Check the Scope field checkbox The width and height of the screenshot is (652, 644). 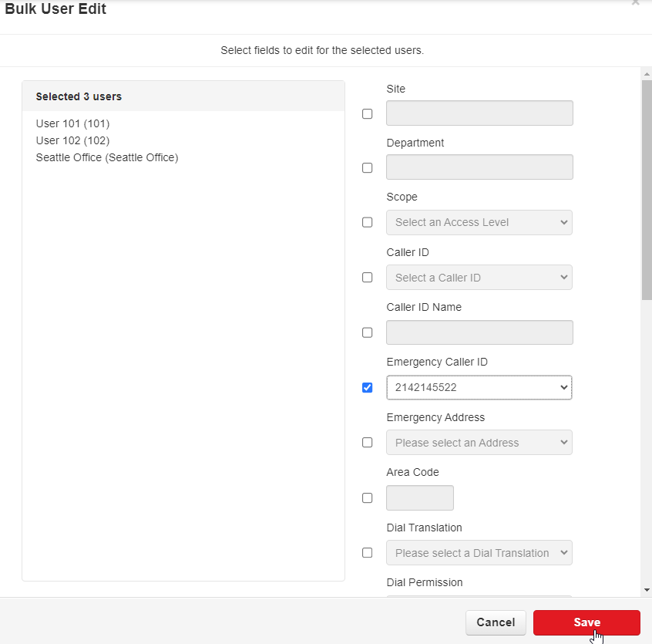point(368,222)
